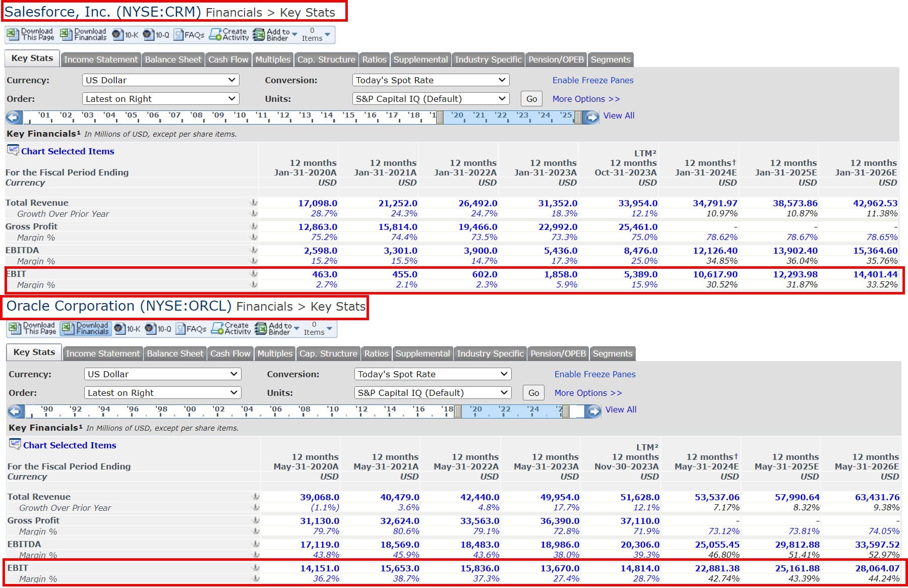The image size is (908, 588).
Task: Toggle charting for Salesforce Gross Profit row
Action: [x=254, y=226]
